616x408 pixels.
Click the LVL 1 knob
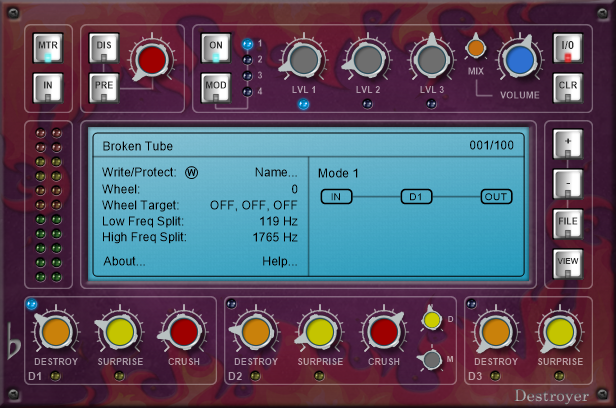(303, 61)
